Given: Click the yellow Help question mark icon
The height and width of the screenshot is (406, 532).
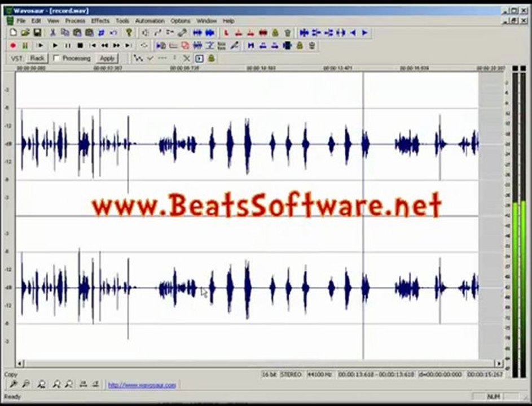Looking at the screenshot, I should click(129, 33).
